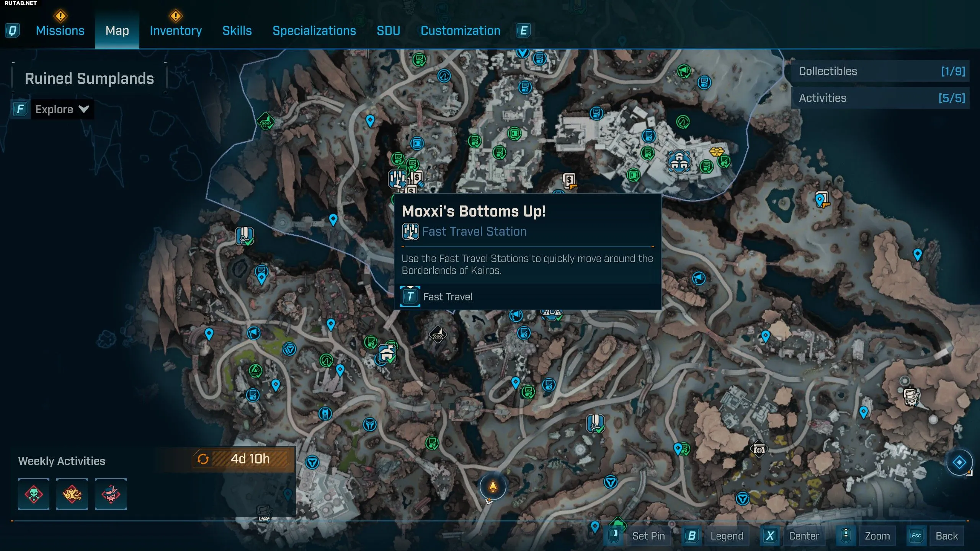Click the F key icon beside Explore
Viewport: 980px width, 551px height.
click(x=20, y=109)
